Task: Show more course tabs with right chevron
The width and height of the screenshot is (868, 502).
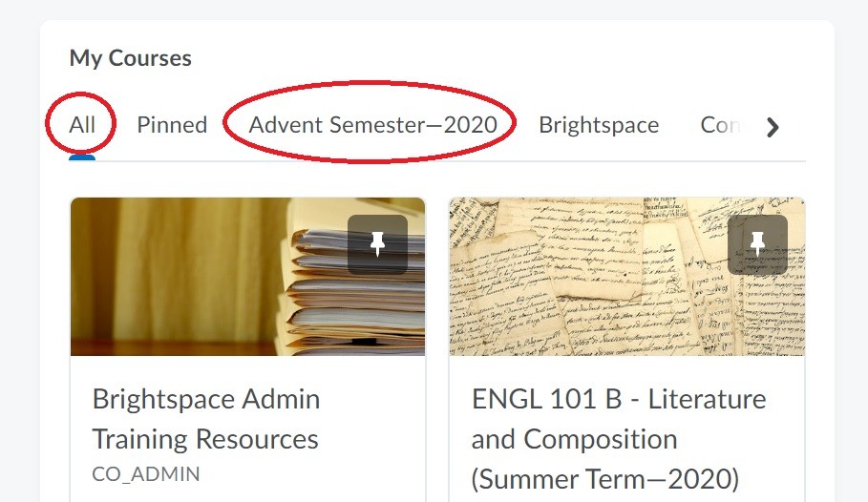Action: 773,128
